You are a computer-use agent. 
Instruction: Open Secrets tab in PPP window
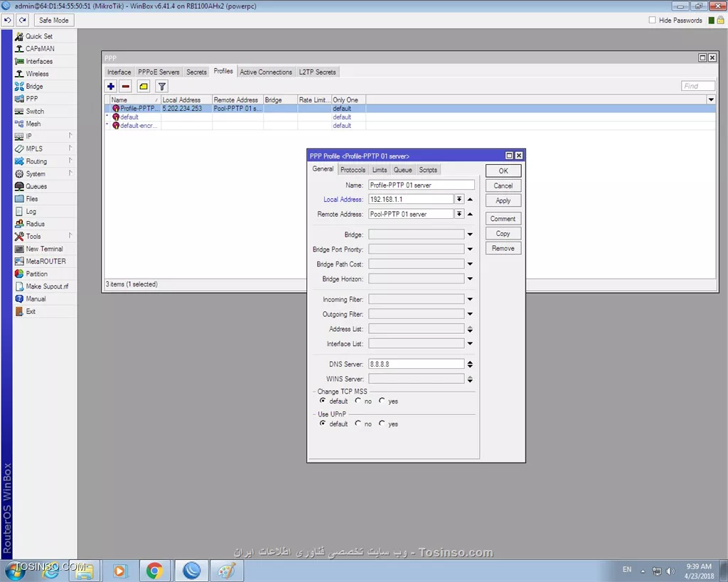pos(196,72)
